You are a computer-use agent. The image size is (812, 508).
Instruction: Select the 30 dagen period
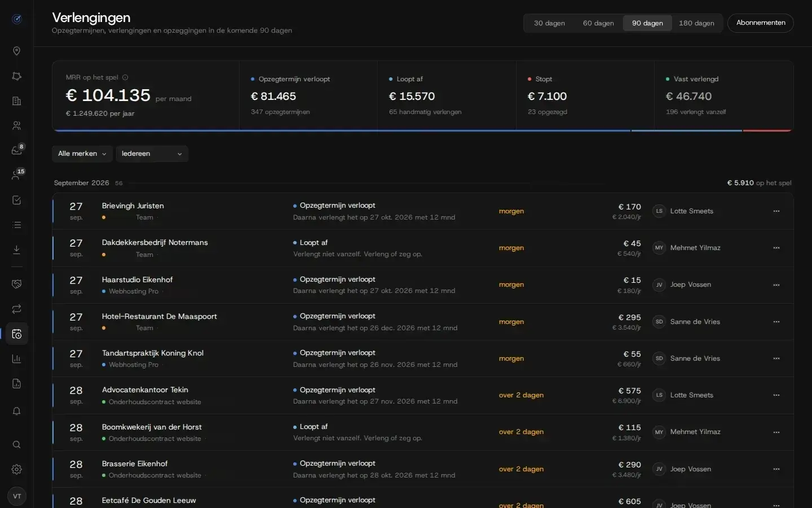pos(549,23)
